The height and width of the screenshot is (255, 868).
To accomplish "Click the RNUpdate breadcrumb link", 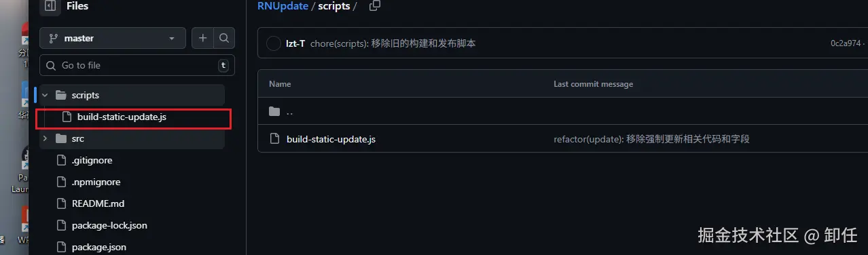I will [x=283, y=6].
